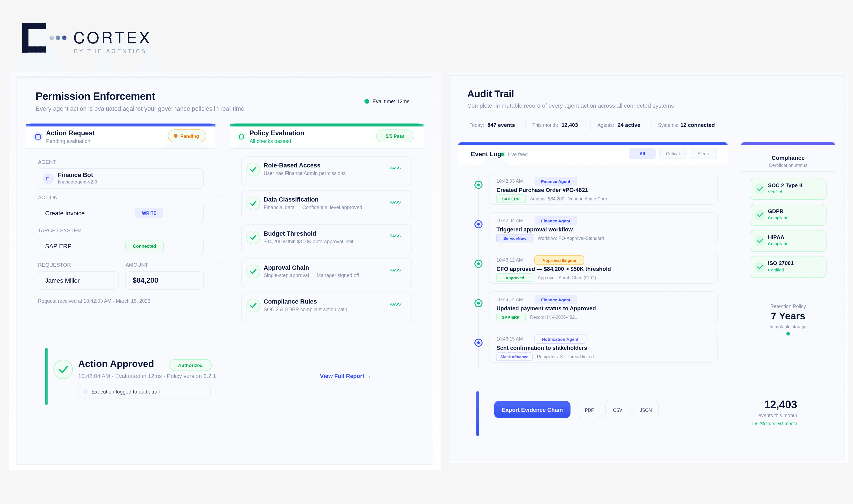This screenshot has height=504, width=853.
Task: Switch to the Critical events tab
Action: click(672, 154)
